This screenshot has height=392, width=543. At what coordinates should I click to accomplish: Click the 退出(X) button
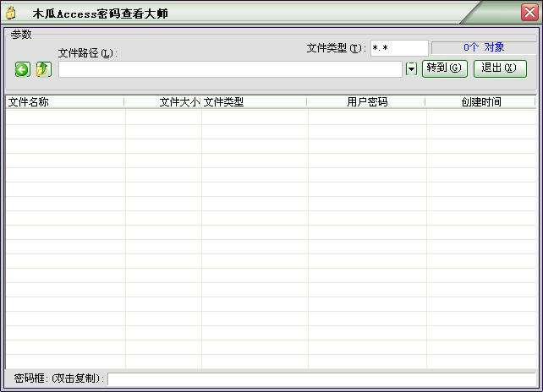pos(500,68)
